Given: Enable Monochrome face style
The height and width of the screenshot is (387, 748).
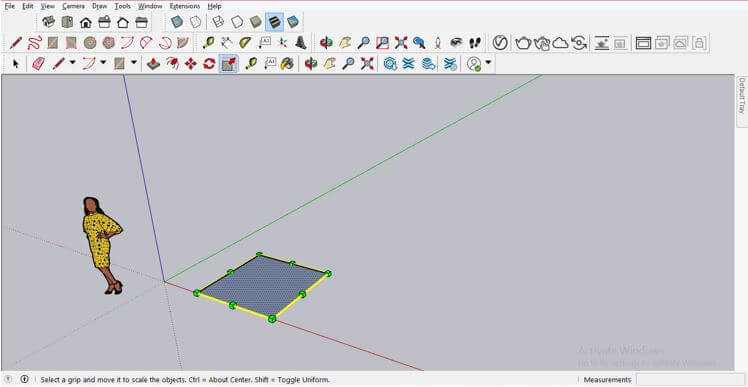Looking at the screenshot, I should coord(293,22).
